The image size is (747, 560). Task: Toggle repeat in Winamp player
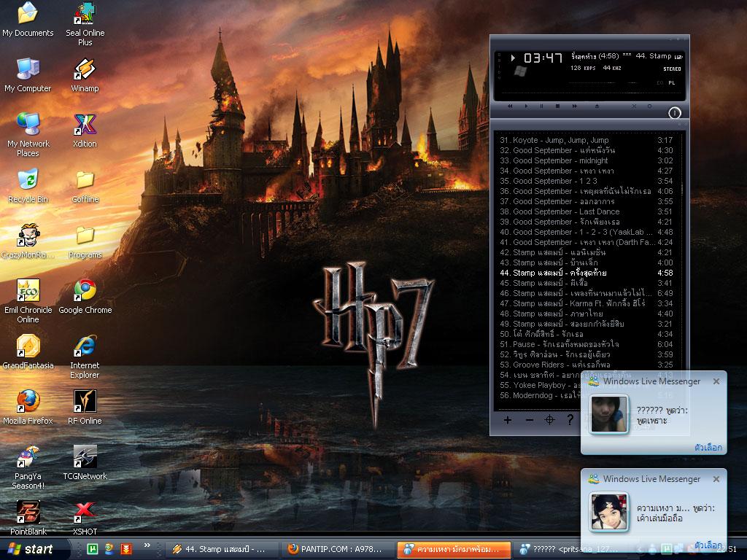(x=649, y=106)
